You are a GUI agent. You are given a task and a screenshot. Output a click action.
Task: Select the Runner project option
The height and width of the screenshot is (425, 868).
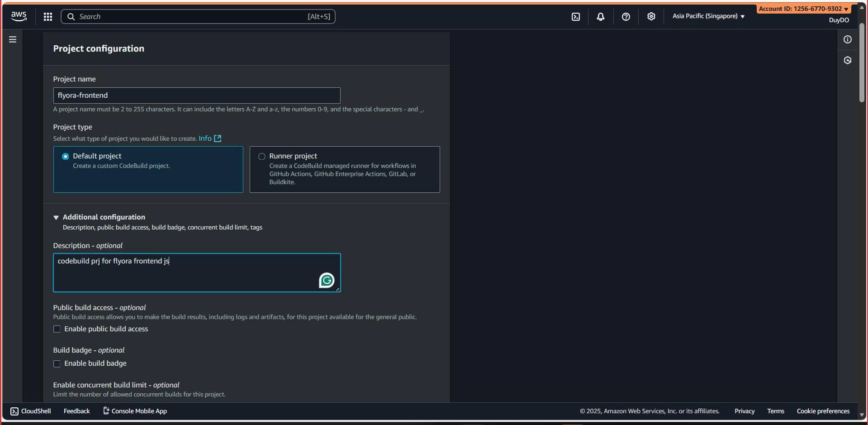pos(261,156)
